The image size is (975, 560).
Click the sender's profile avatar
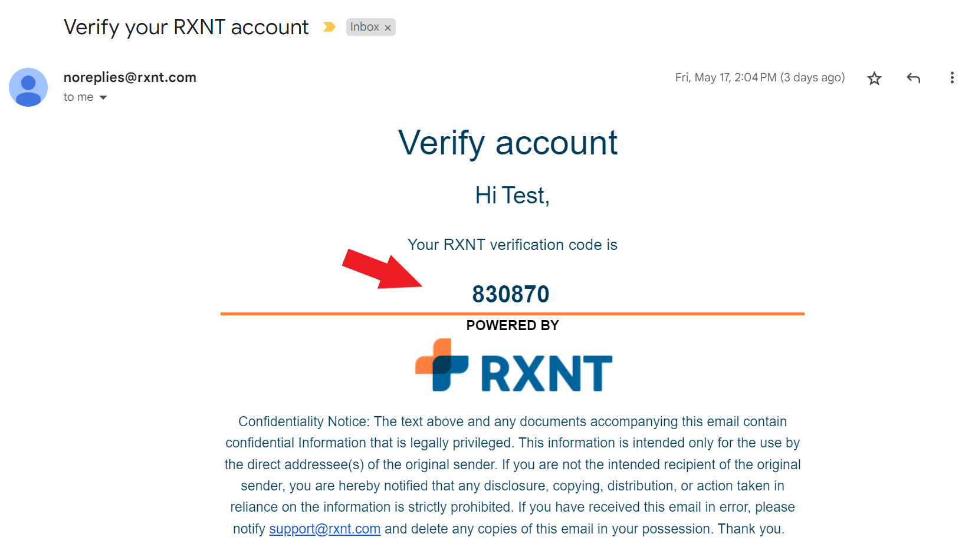pos(28,87)
